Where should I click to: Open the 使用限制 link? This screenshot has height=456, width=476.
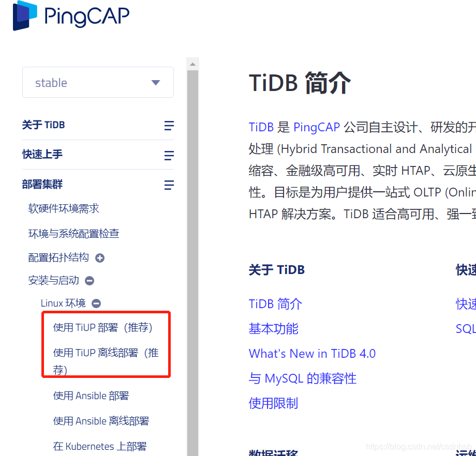click(x=273, y=403)
